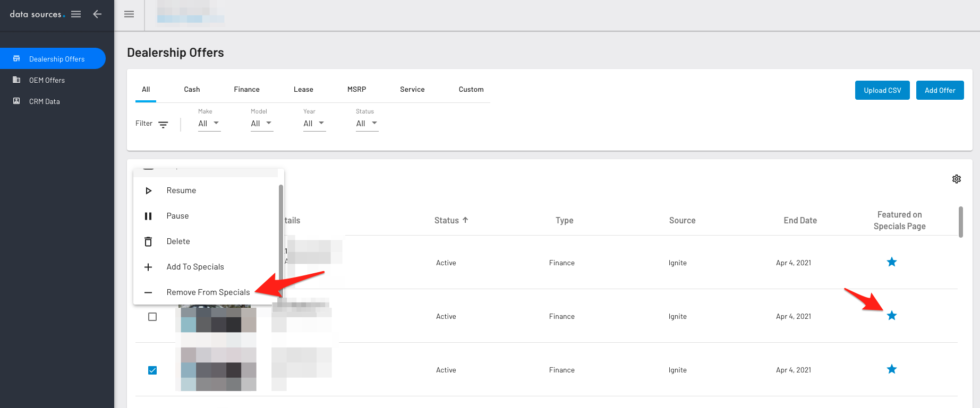The width and height of the screenshot is (980, 408).
Task: Uncheck the checked offer row checkbox
Action: (x=152, y=370)
